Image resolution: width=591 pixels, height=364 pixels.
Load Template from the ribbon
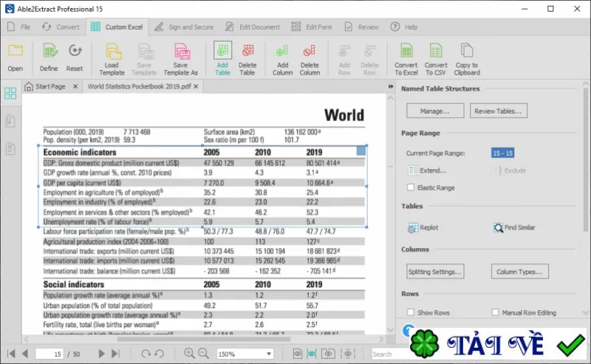(112, 59)
